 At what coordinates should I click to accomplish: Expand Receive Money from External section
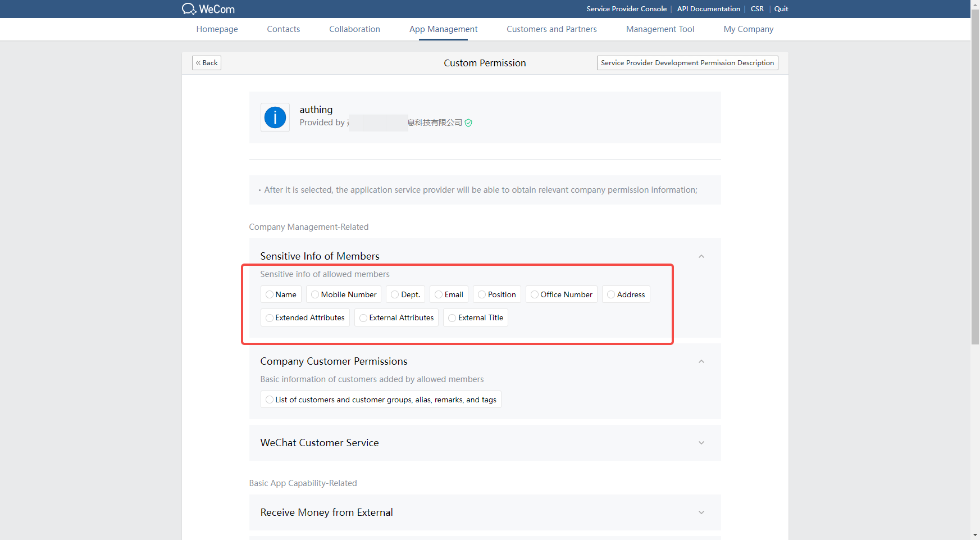701,512
